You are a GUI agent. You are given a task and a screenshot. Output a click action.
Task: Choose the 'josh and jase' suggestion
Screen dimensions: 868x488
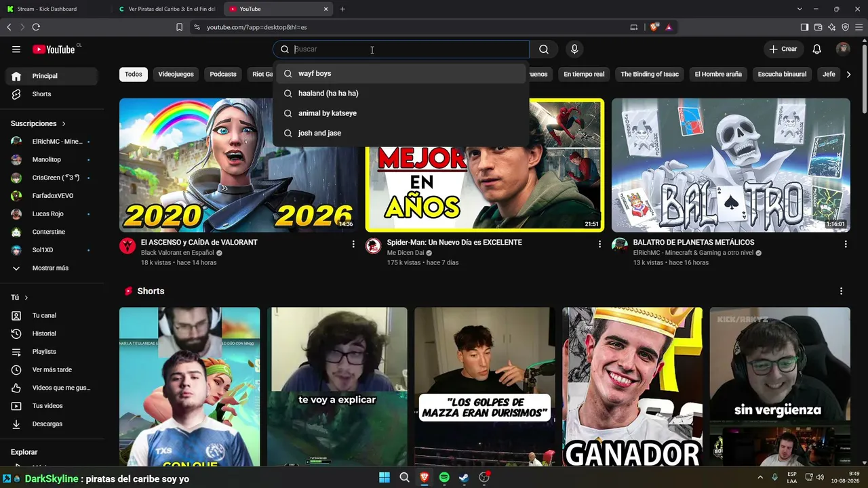[x=401, y=133]
